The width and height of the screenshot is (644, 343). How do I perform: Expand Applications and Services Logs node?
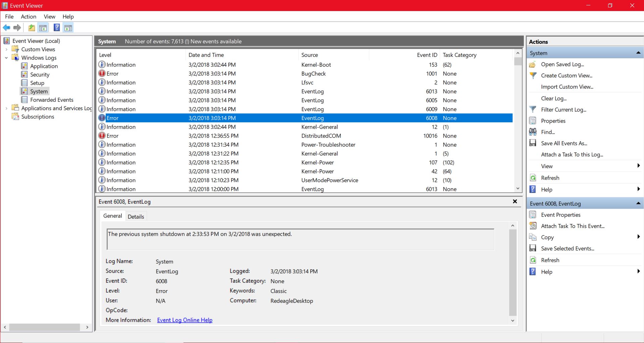(6, 108)
